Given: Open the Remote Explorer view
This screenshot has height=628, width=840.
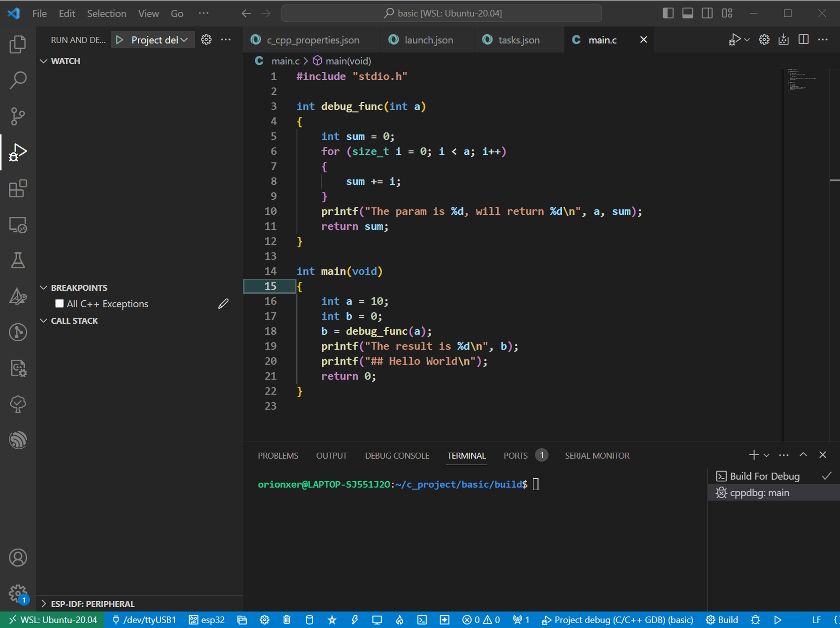Looking at the screenshot, I should click(18, 224).
